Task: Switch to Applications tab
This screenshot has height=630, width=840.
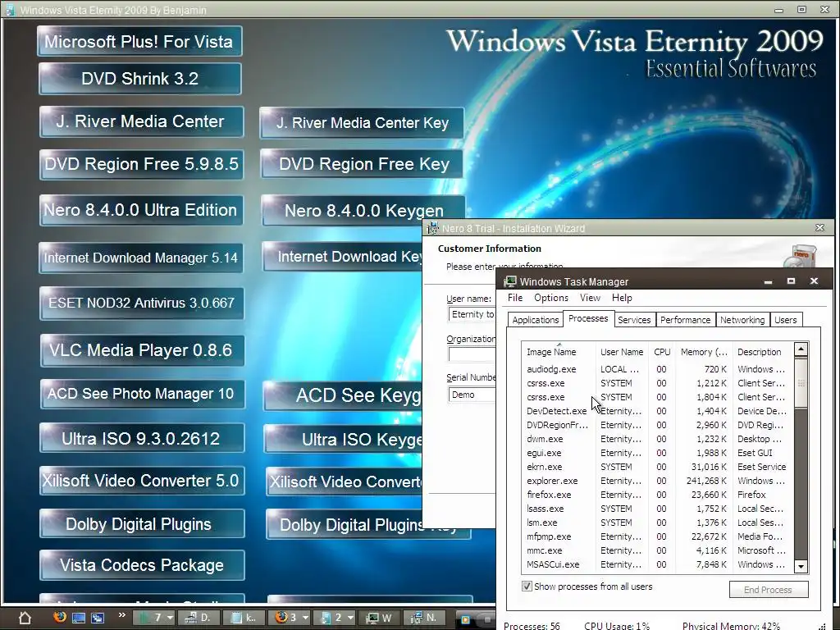Action: coord(535,320)
